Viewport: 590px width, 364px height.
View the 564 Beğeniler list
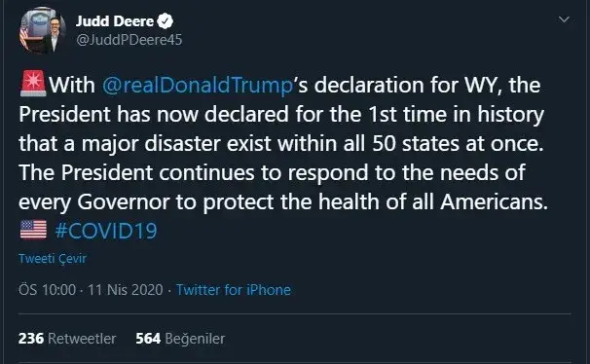point(180,339)
